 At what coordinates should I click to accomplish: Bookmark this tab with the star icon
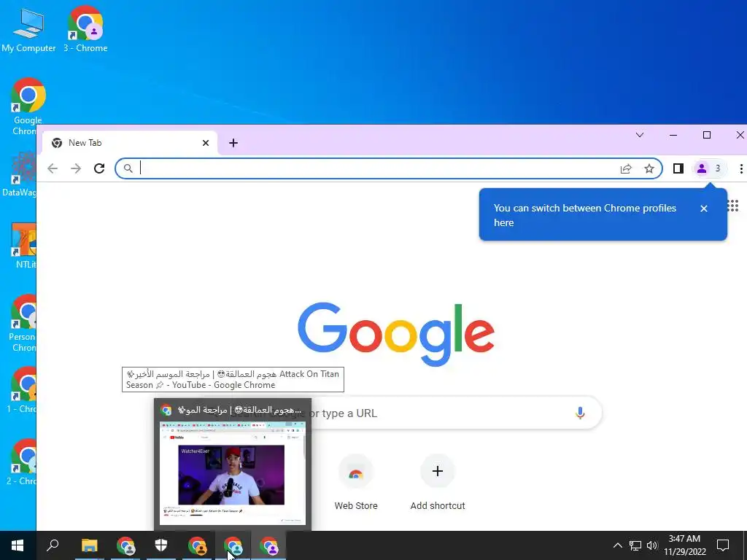(649, 168)
